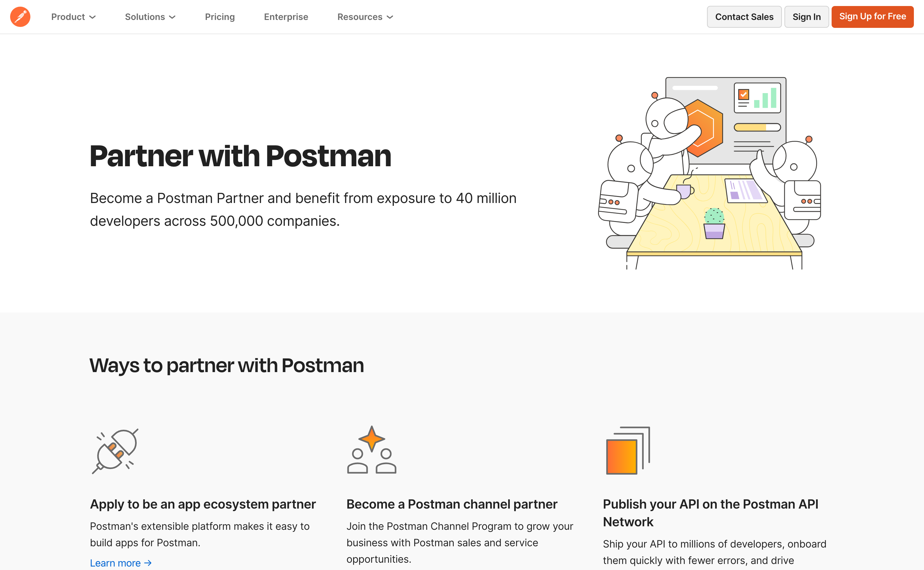The height and width of the screenshot is (570, 924).
Task: Click the orange checkbox in illustration
Action: pos(744,94)
